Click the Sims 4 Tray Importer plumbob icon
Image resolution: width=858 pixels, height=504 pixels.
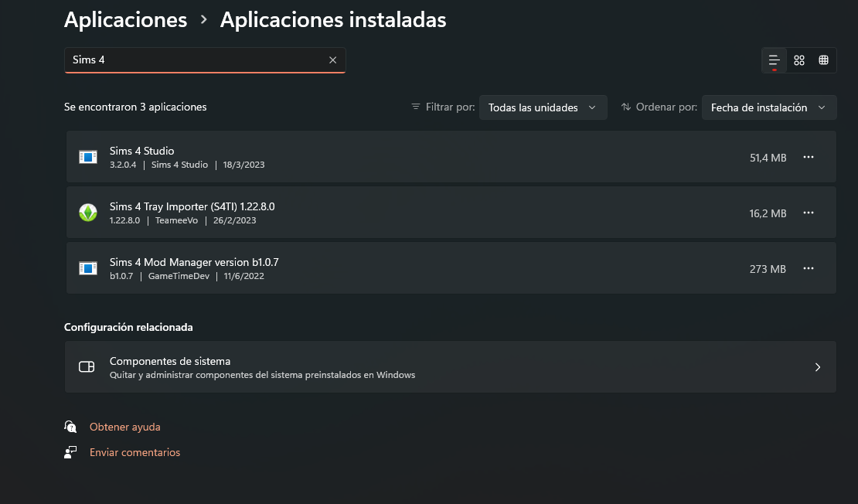tap(87, 213)
